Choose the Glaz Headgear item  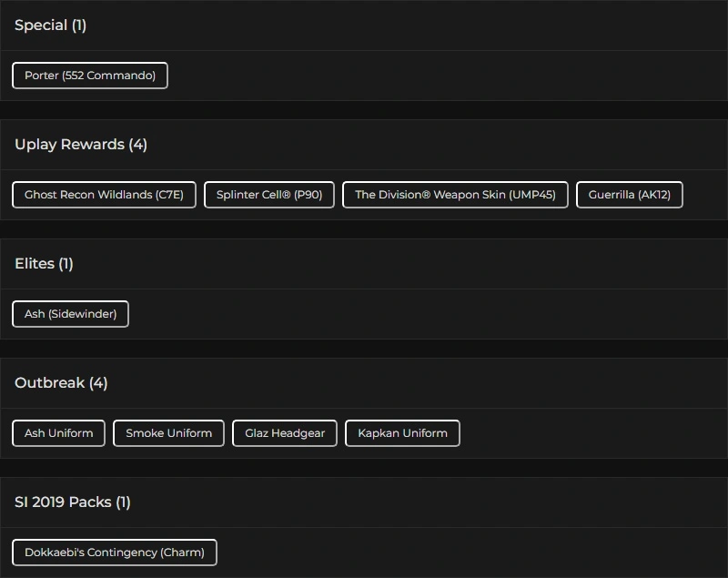[x=285, y=433]
